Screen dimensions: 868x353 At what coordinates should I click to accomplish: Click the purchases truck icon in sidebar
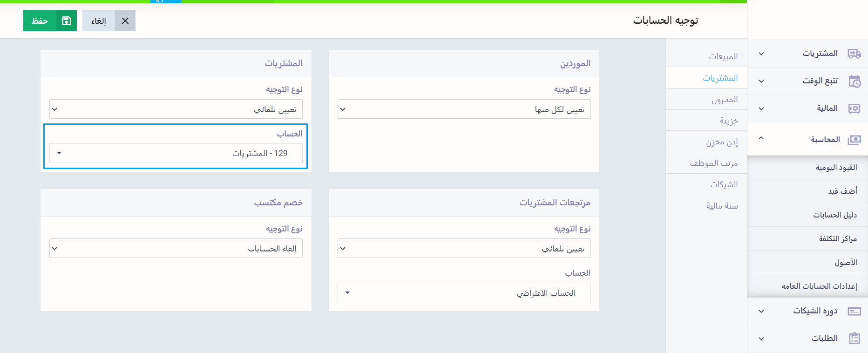click(x=854, y=54)
